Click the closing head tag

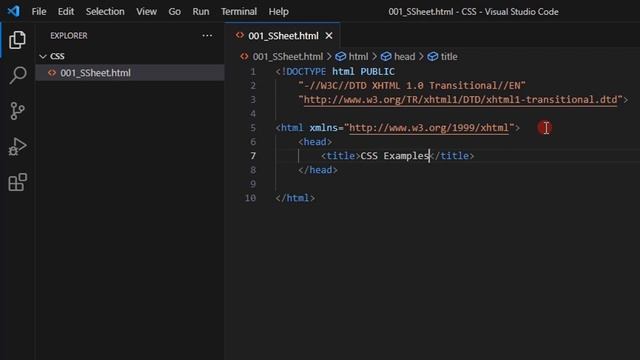coord(318,170)
